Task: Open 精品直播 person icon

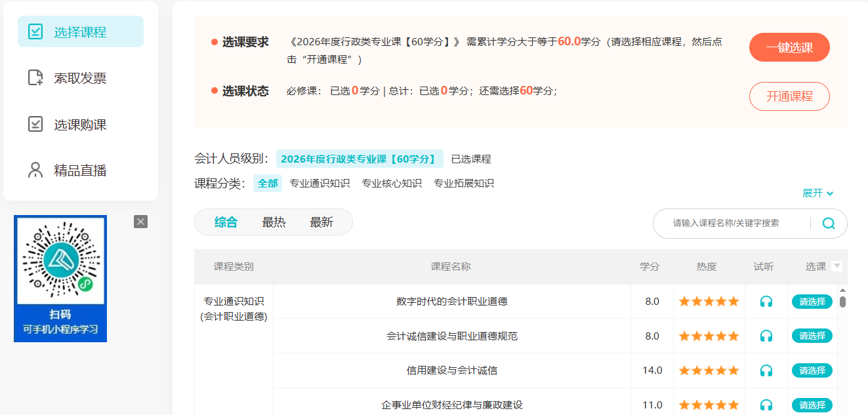Action: point(35,170)
